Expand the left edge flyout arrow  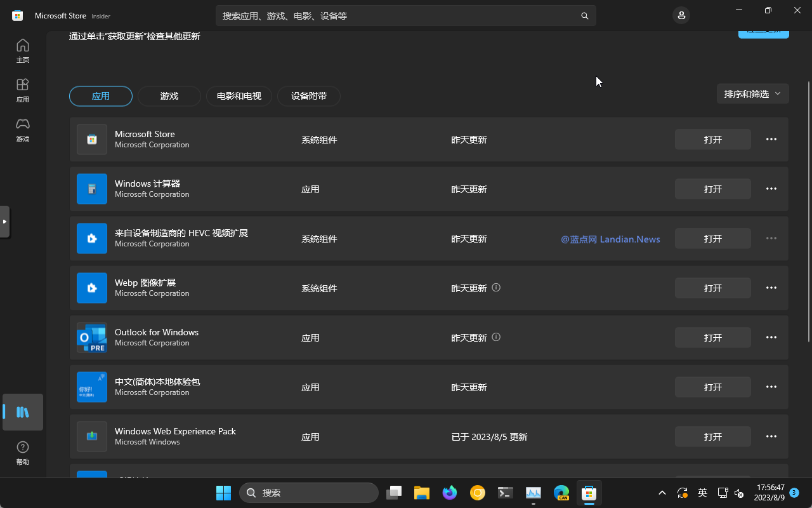click(4, 222)
